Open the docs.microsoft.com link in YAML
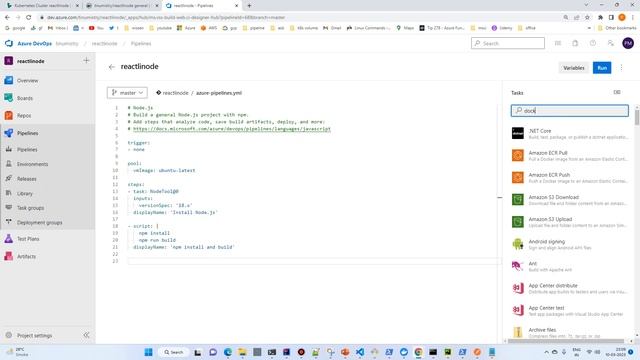The image size is (640, 360). pos(232,129)
